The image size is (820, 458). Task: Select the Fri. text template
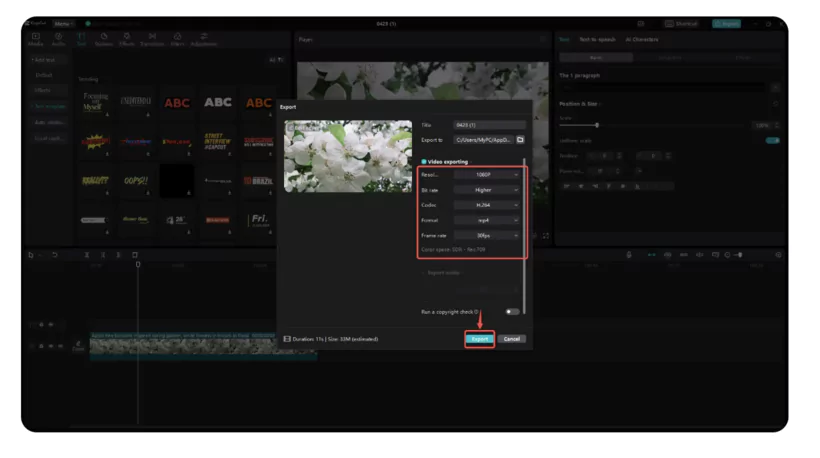(x=258, y=220)
